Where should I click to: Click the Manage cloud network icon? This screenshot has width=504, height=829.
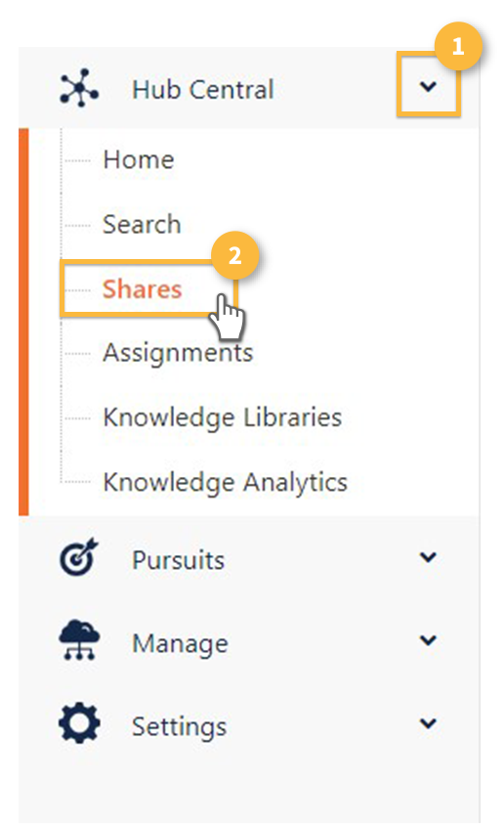[79, 639]
